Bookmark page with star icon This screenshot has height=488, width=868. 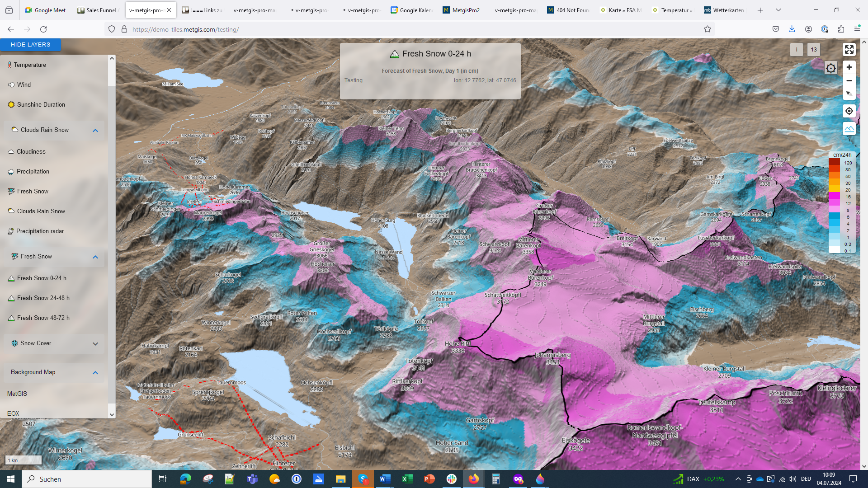click(x=707, y=29)
